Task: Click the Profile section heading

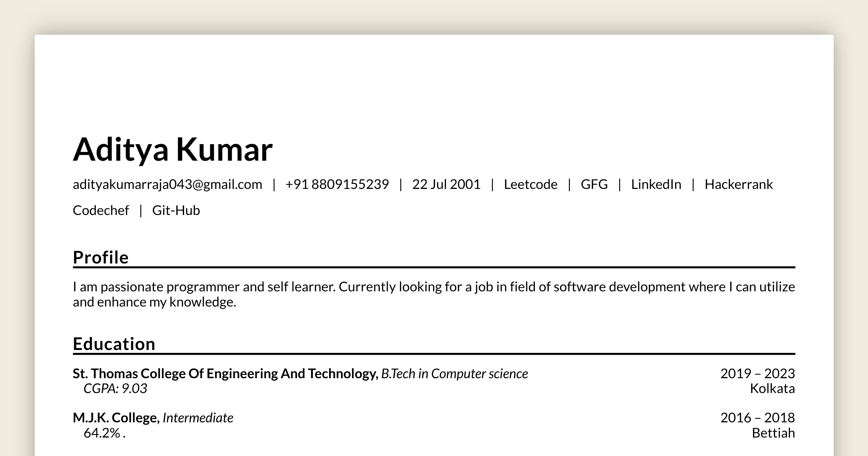Action: pos(101,257)
